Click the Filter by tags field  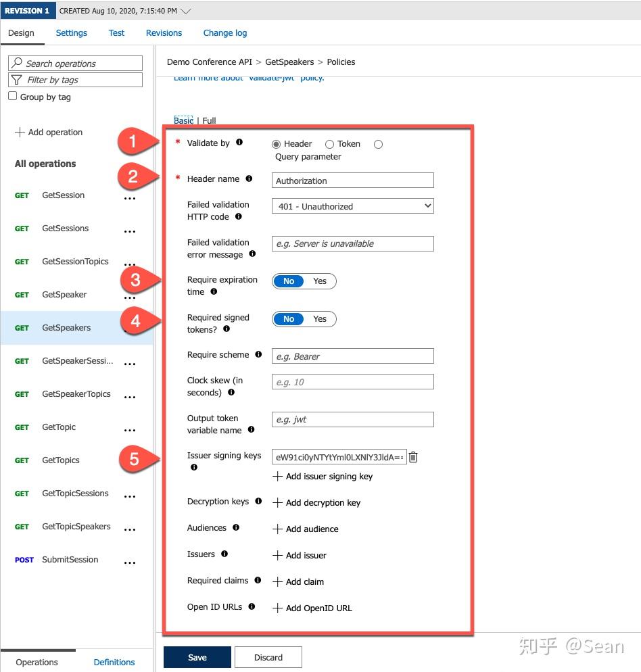(x=75, y=80)
